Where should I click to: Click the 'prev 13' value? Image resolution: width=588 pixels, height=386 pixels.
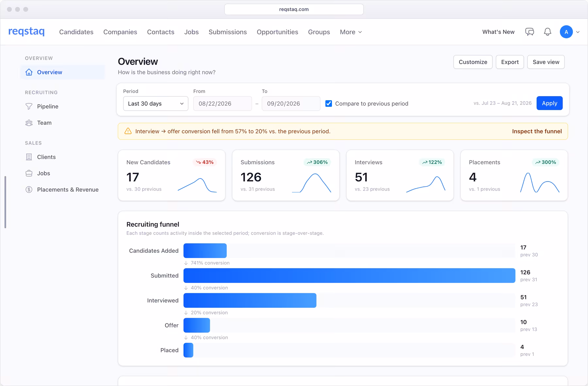click(x=529, y=329)
